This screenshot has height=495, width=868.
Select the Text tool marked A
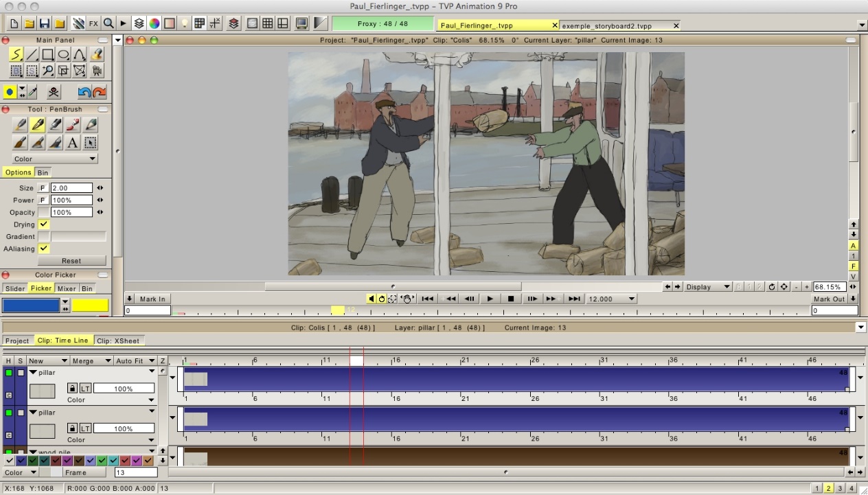coord(73,143)
